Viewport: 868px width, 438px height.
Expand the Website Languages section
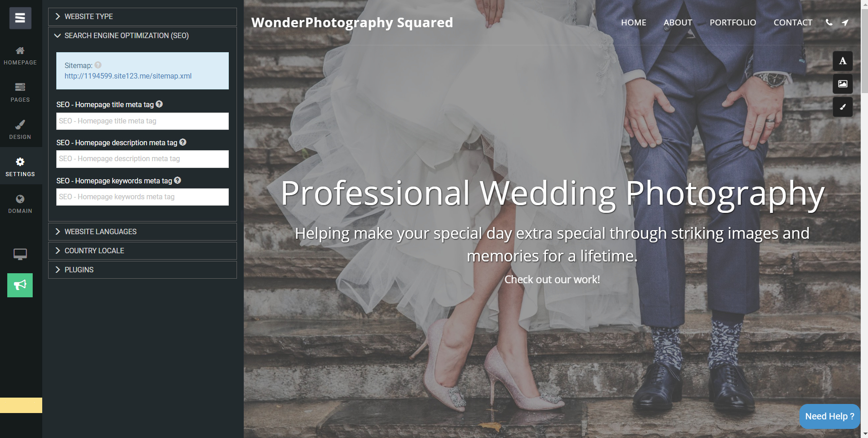pos(143,231)
